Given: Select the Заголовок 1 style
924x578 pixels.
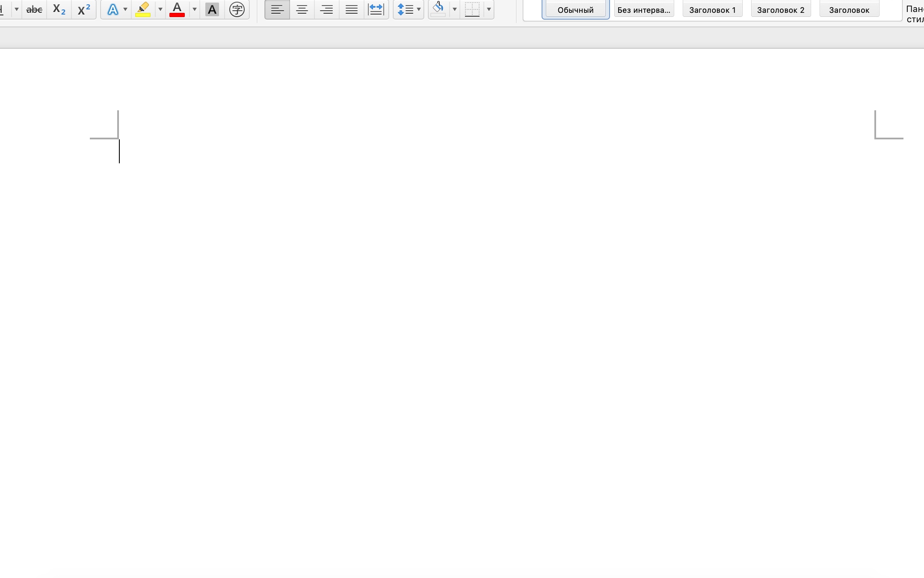Looking at the screenshot, I should click(712, 9).
